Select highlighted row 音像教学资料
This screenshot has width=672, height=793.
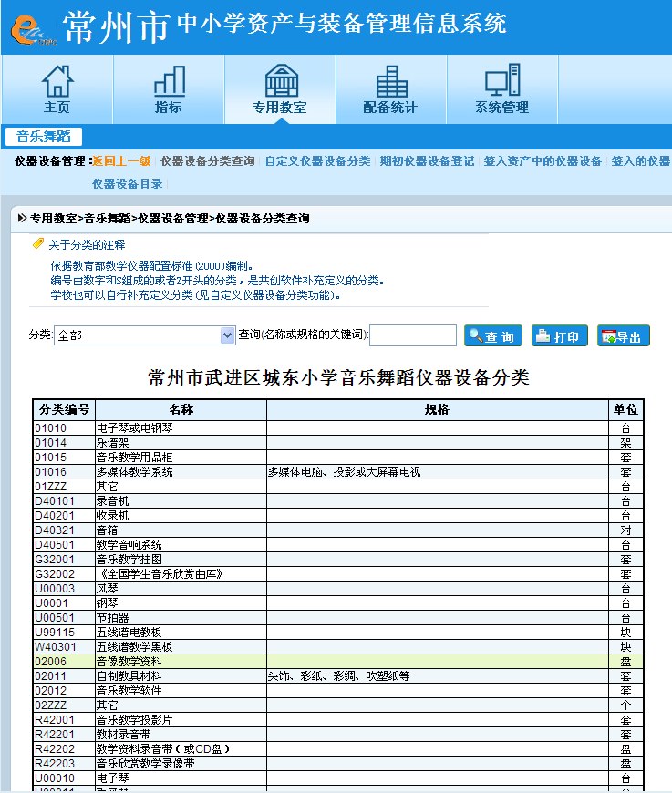click(338, 662)
